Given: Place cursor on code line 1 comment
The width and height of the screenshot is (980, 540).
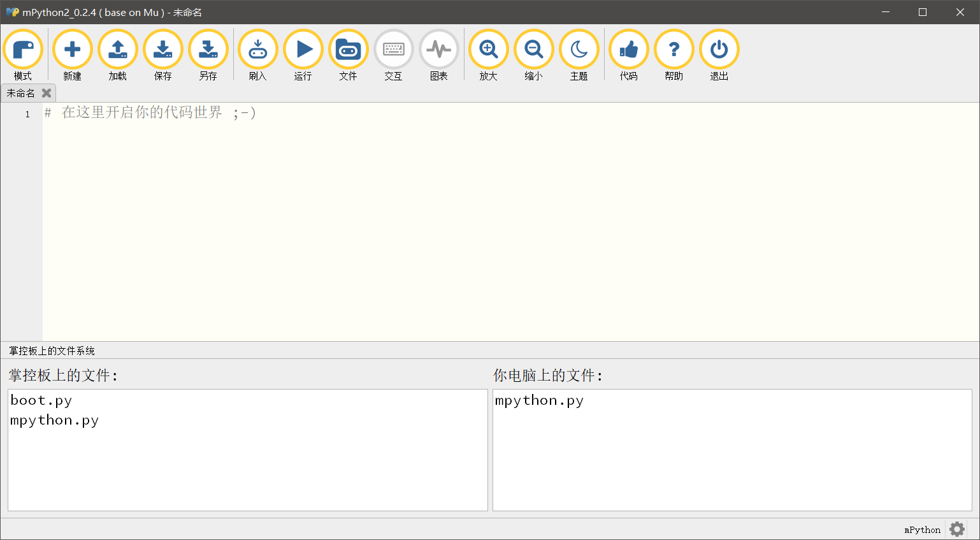Looking at the screenshot, I should click(x=150, y=113).
